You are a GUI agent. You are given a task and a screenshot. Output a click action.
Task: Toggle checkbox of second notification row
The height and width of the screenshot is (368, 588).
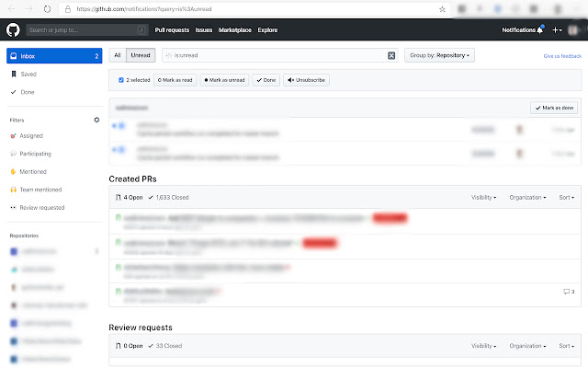[121, 150]
